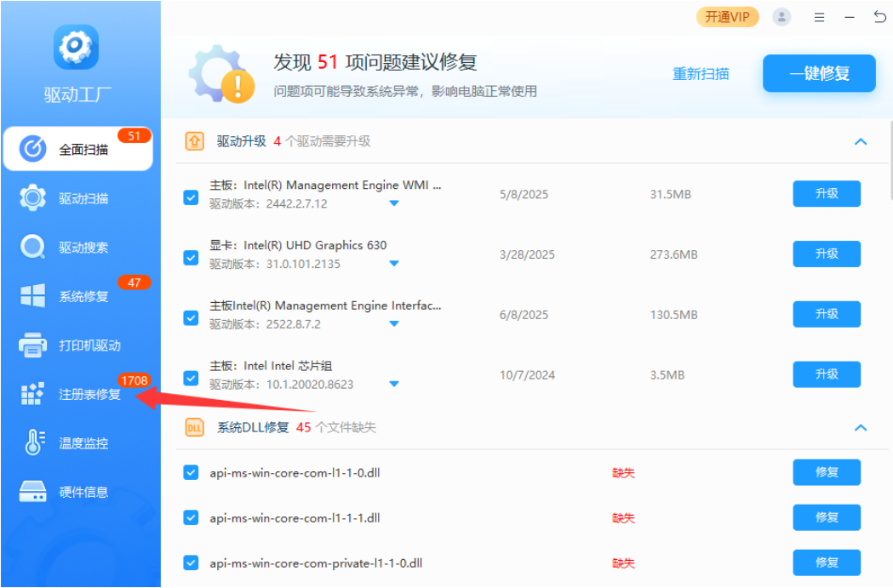This screenshot has width=893, height=588.
Task: Click the 系统DLL修复 DLL section icon
Action: [195, 427]
